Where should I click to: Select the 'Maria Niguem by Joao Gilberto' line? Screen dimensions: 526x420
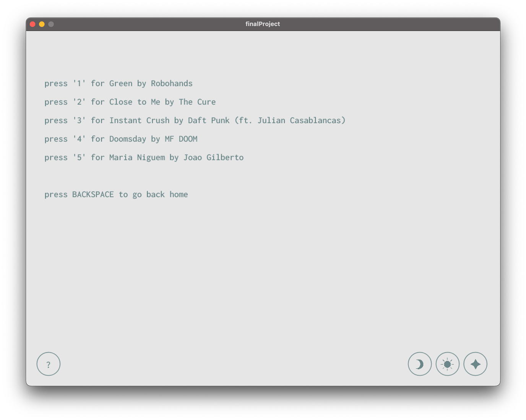(144, 158)
